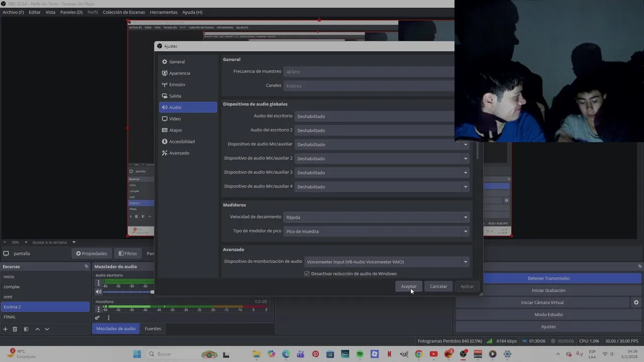Zoom out preview with minus icon
644x362 pixels.
5,242
